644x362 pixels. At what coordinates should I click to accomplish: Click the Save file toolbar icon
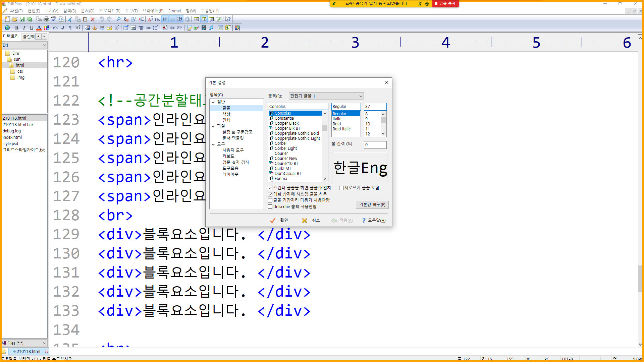(x=22, y=19)
